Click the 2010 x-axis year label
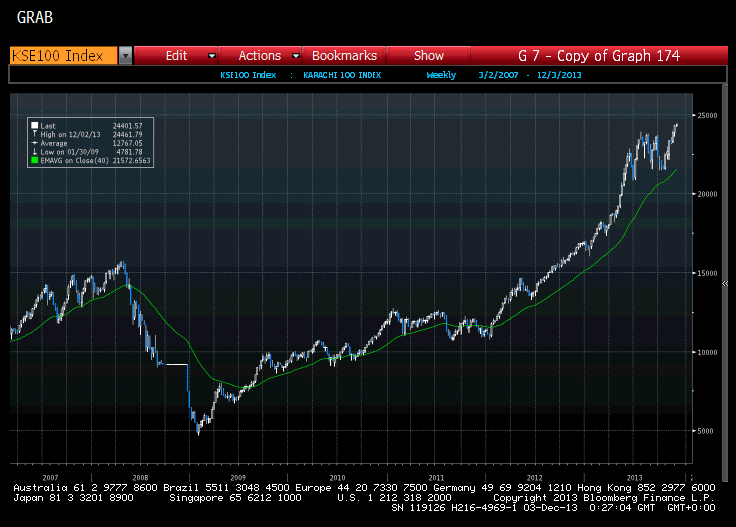Image resolution: width=736 pixels, height=527 pixels. (337, 478)
